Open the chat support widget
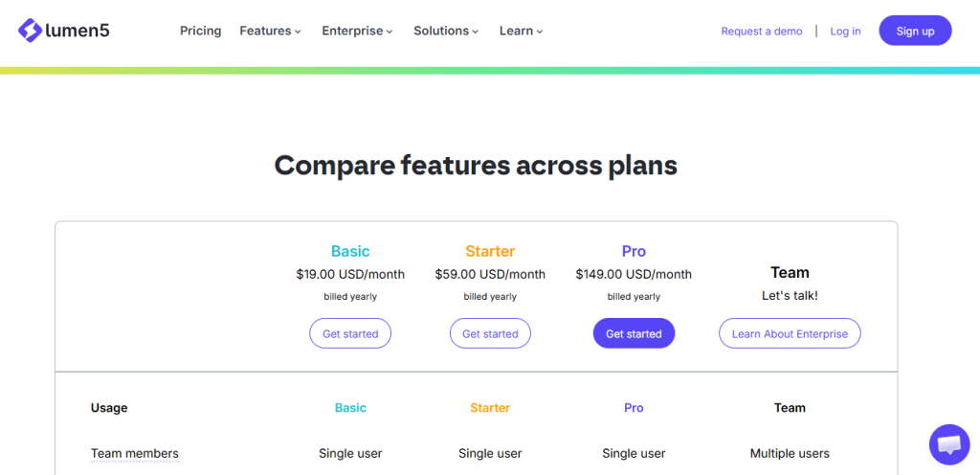Viewport: 980px width, 475px height. coord(948,444)
